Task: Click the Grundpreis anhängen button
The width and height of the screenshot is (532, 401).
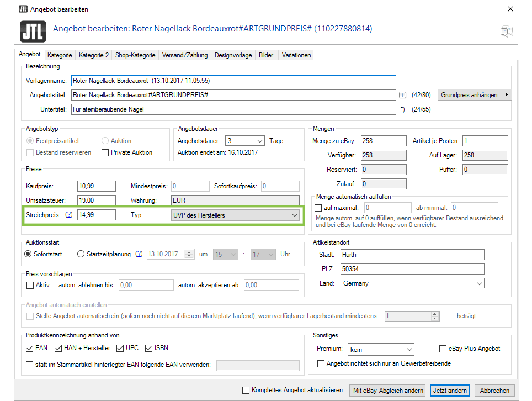Action: [475, 95]
